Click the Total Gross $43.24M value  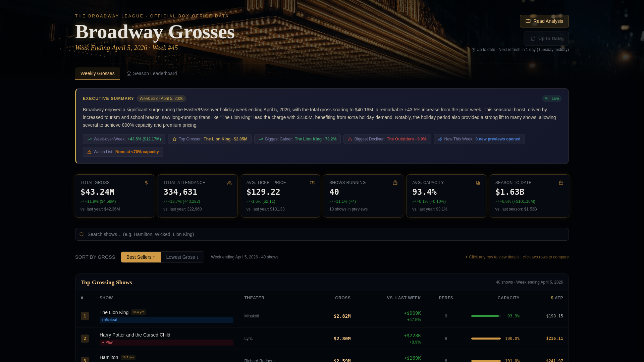coord(97,192)
